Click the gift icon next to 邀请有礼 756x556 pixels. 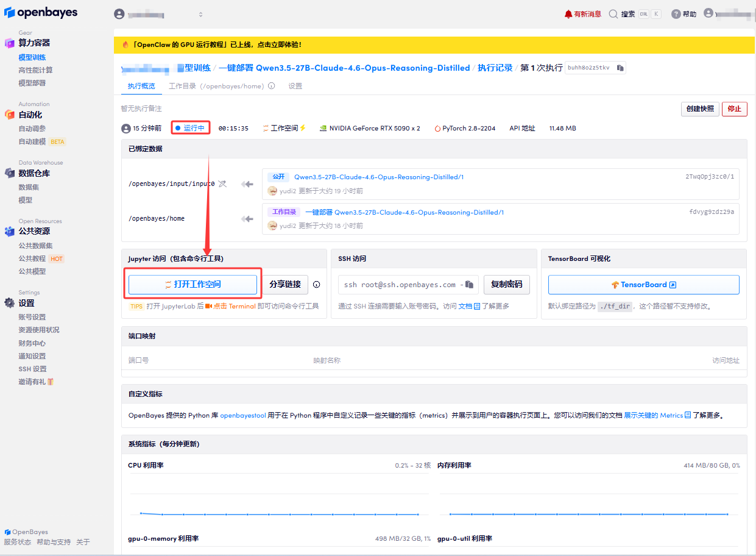click(x=51, y=382)
